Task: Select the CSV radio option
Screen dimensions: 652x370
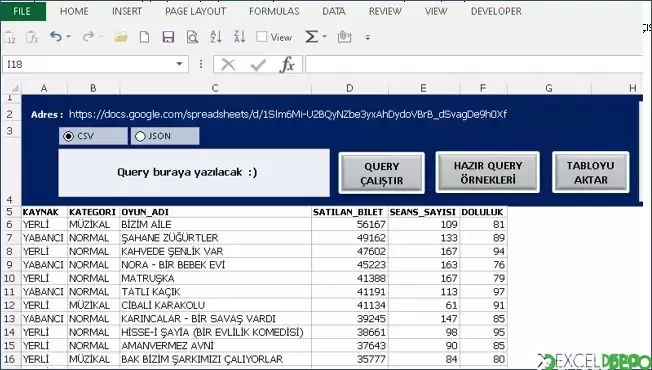Action: point(69,136)
